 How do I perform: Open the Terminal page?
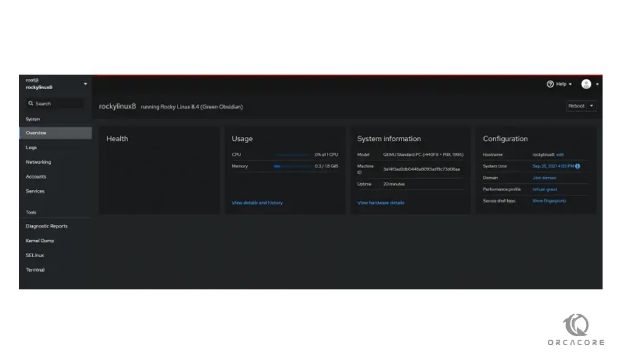(x=35, y=270)
